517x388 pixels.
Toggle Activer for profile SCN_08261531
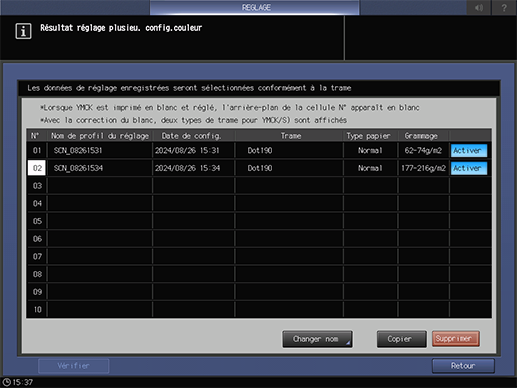(469, 150)
